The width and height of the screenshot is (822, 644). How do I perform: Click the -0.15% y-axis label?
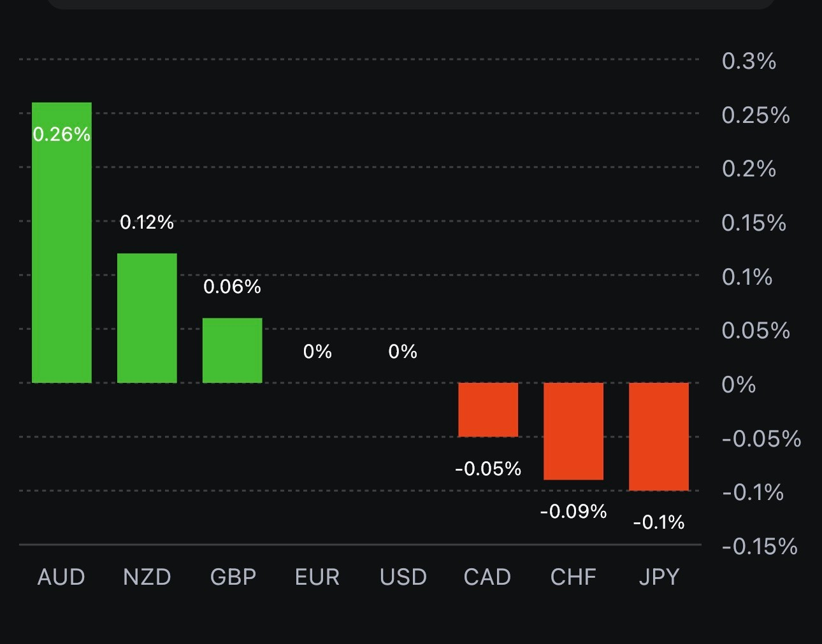point(760,547)
